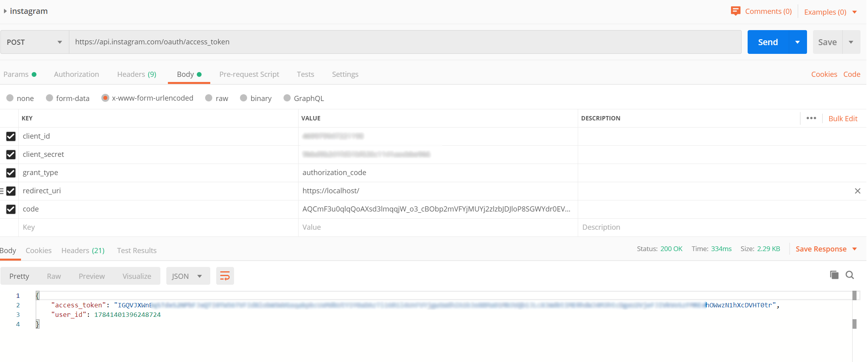Click Save Response
The width and height of the screenshot is (868, 362).
pyautogui.click(x=821, y=249)
